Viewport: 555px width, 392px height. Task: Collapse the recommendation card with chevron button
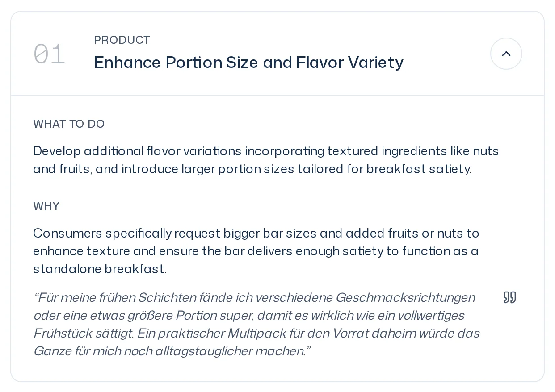pyautogui.click(x=506, y=54)
